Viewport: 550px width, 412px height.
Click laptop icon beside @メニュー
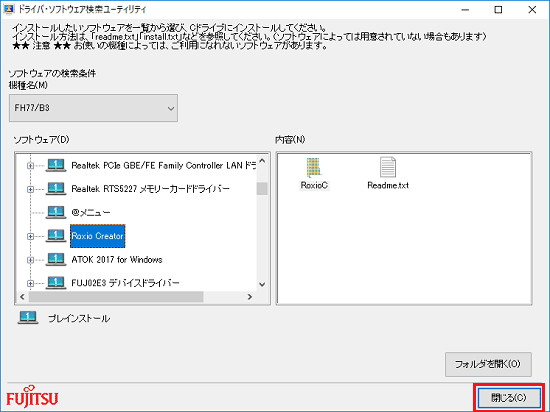point(56,212)
